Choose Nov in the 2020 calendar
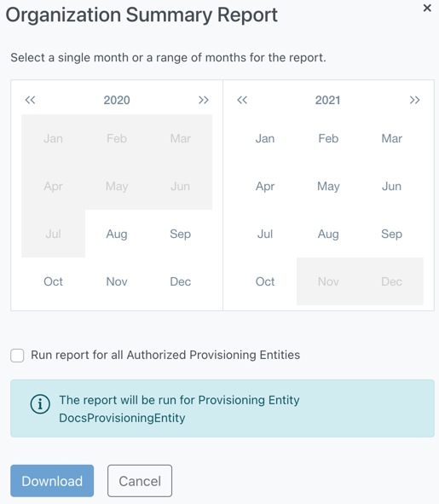439x504 pixels. 117,281
